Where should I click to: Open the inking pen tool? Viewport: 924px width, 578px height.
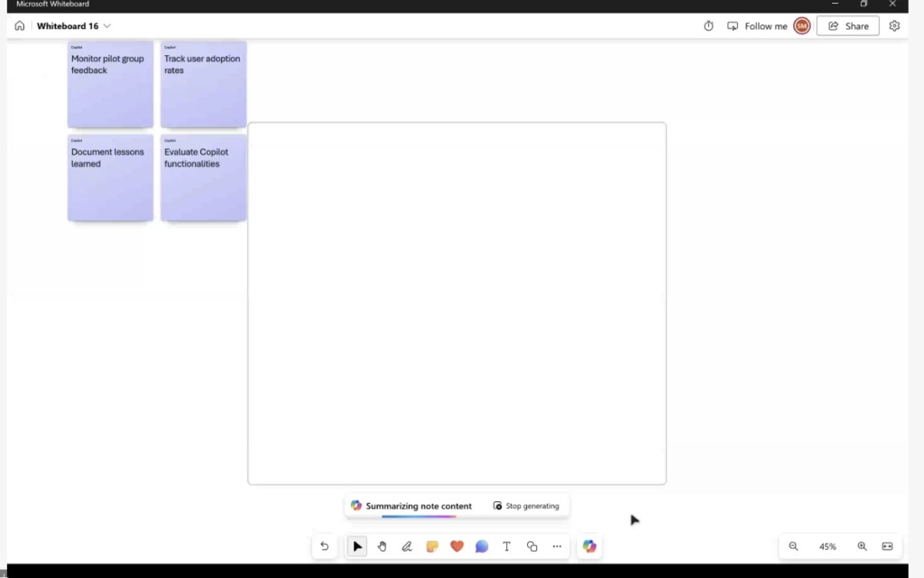pyautogui.click(x=407, y=546)
